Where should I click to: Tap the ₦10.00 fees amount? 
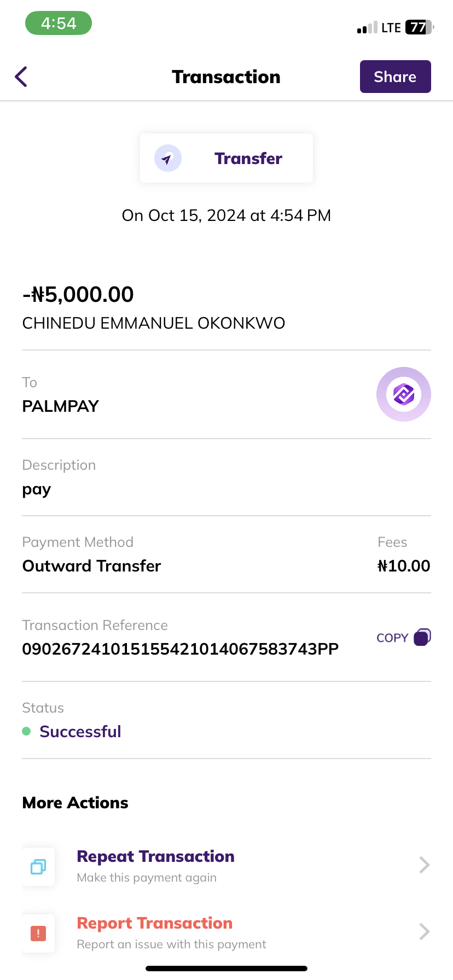(x=404, y=566)
